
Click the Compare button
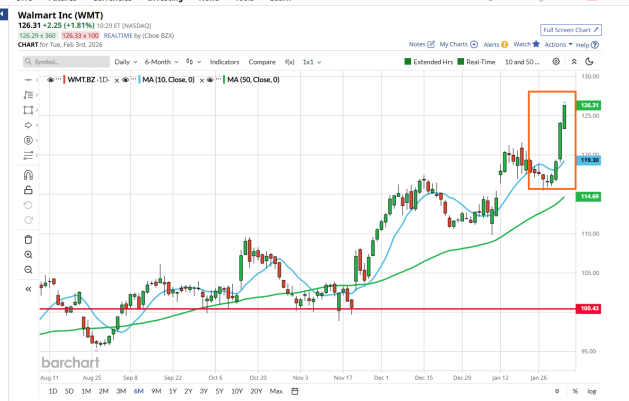[x=262, y=62]
